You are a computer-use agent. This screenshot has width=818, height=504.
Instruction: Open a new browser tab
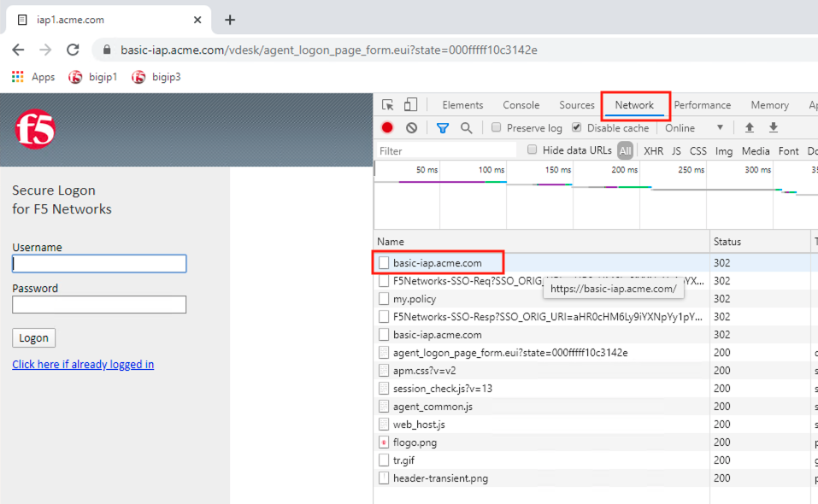230,20
